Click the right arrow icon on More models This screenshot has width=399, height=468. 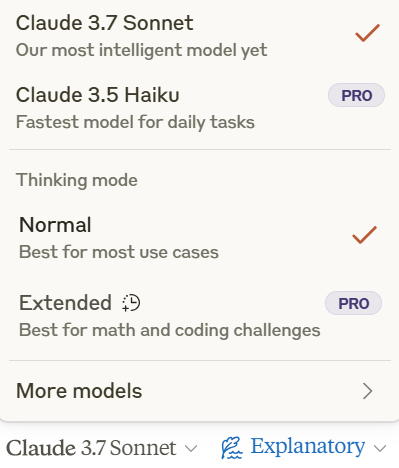[367, 391]
